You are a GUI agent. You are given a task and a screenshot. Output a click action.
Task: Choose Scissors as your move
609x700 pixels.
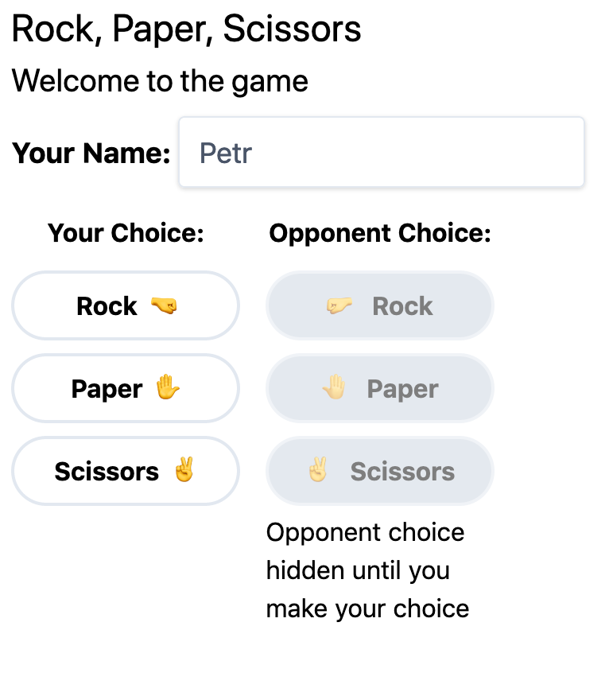click(126, 471)
